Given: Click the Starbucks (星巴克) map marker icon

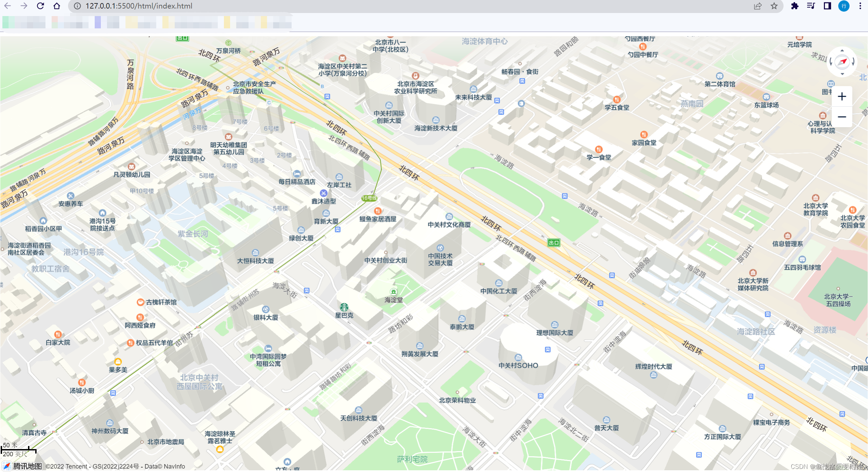Looking at the screenshot, I should [344, 307].
